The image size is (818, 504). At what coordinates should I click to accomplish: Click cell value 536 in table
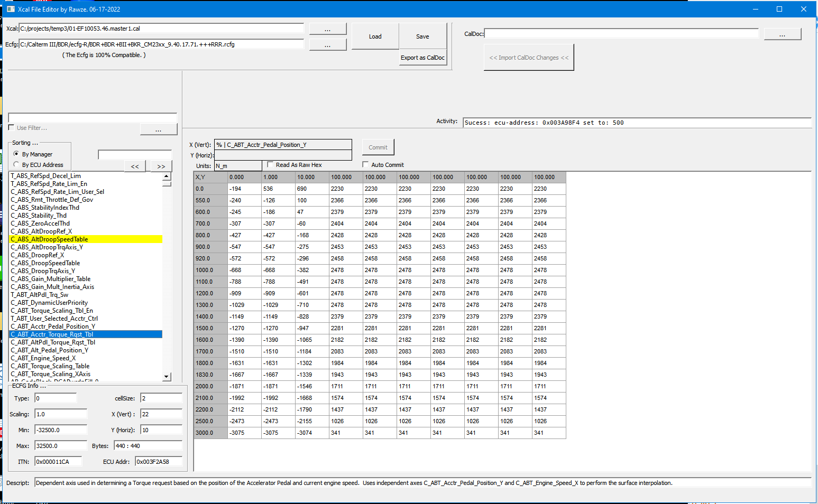(279, 189)
